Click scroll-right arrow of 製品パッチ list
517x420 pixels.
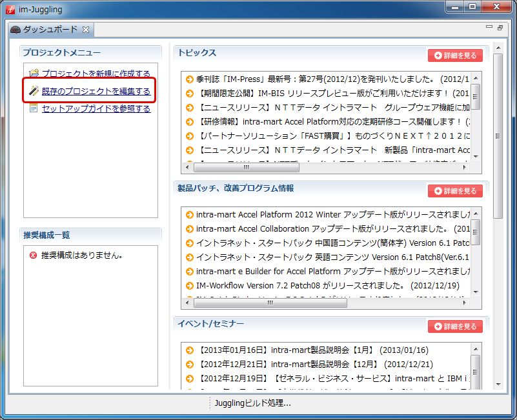tap(465, 303)
